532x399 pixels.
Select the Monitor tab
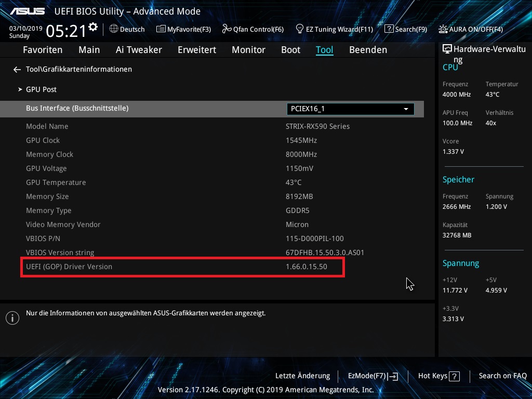pyautogui.click(x=249, y=50)
